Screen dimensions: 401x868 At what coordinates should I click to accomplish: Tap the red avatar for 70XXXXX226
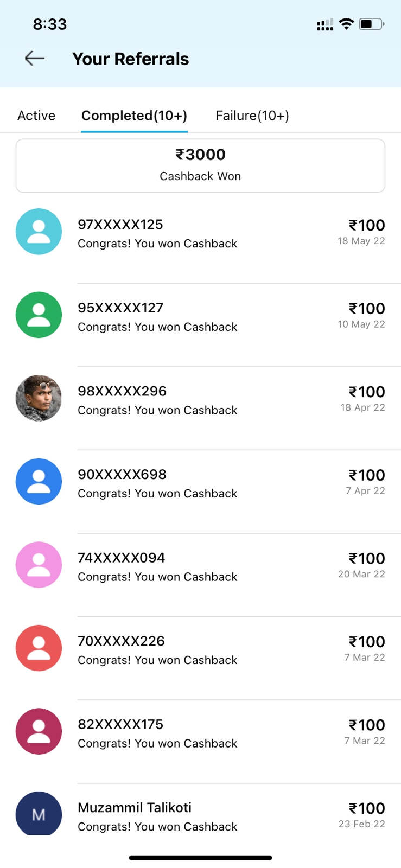tap(39, 648)
